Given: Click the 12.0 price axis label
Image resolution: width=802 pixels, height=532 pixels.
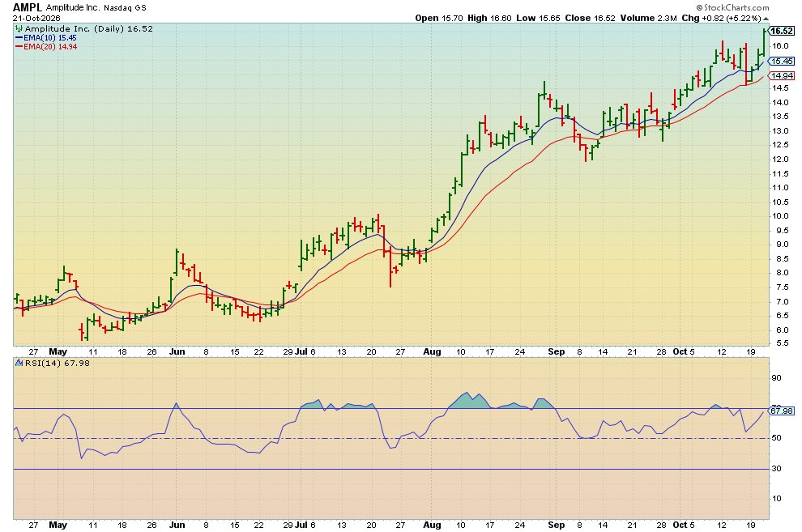Looking at the screenshot, I should tap(780, 160).
